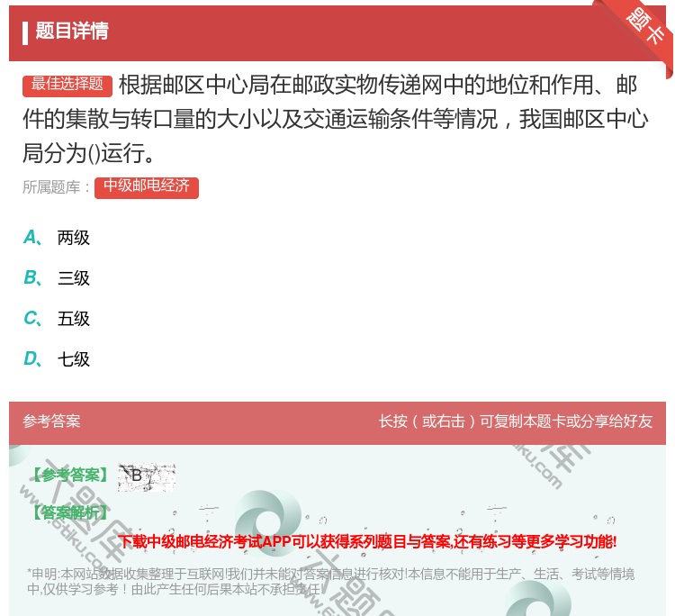
Task: Choose answer option C 五级
Action: [x=57, y=318]
